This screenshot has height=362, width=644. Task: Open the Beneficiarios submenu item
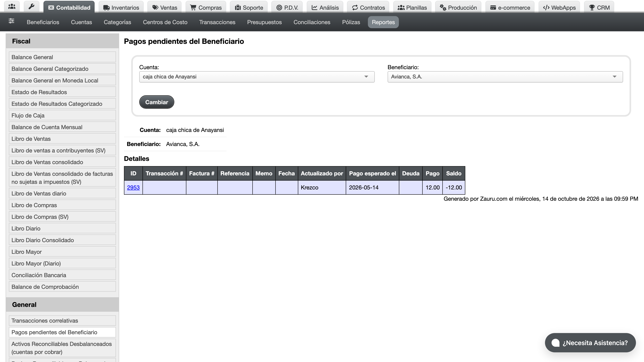pyautogui.click(x=43, y=22)
